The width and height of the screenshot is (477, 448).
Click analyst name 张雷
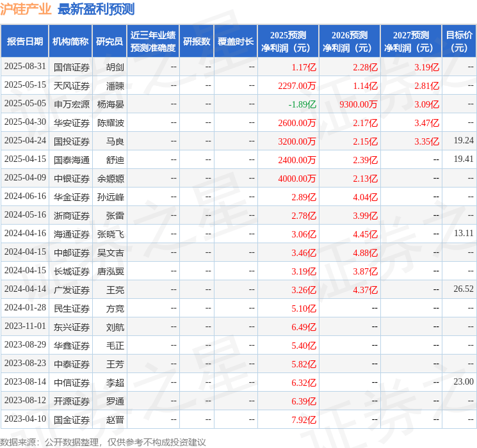pos(115,216)
